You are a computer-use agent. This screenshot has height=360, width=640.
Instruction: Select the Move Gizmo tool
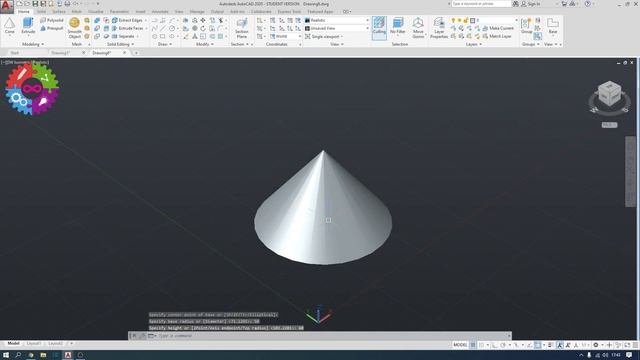418,28
